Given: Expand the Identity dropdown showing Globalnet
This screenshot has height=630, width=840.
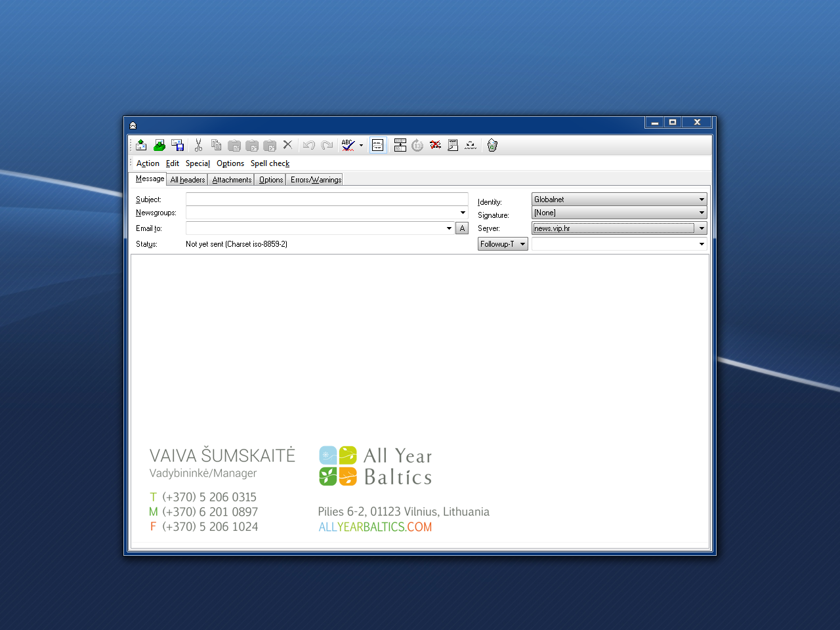Looking at the screenshot, I should 702,199.
